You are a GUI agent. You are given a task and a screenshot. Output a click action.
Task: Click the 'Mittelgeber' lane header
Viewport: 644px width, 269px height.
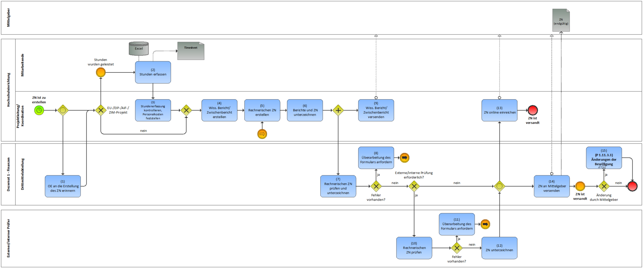pos(8,18)
